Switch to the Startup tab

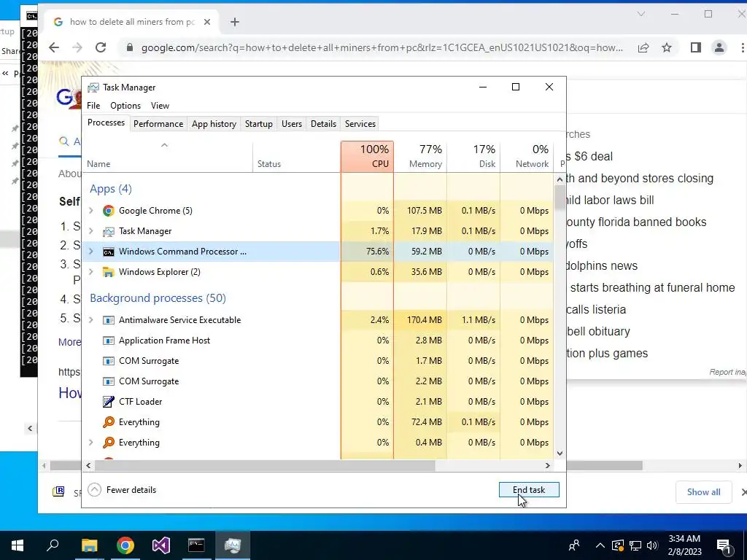(x=259, y=124)
